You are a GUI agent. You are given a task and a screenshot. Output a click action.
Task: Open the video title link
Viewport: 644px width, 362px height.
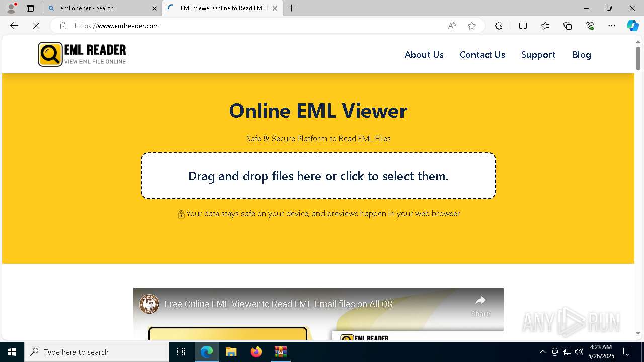tap(278, 304)
